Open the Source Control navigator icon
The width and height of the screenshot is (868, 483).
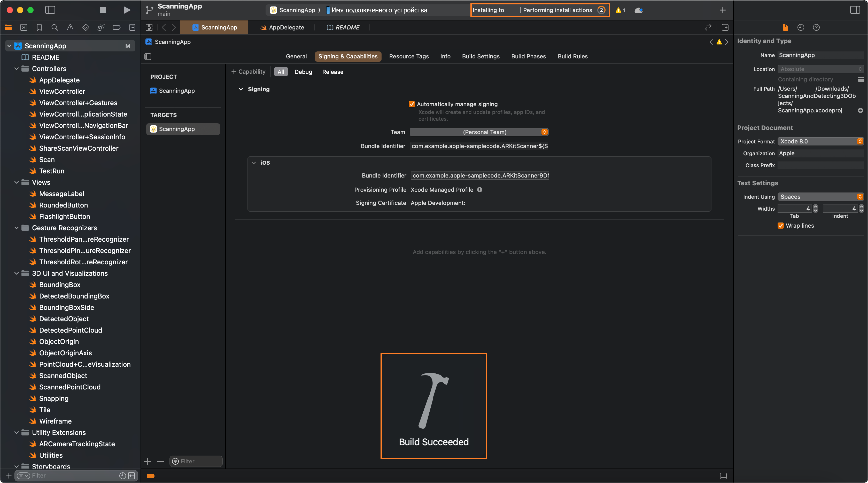point(24,27)
